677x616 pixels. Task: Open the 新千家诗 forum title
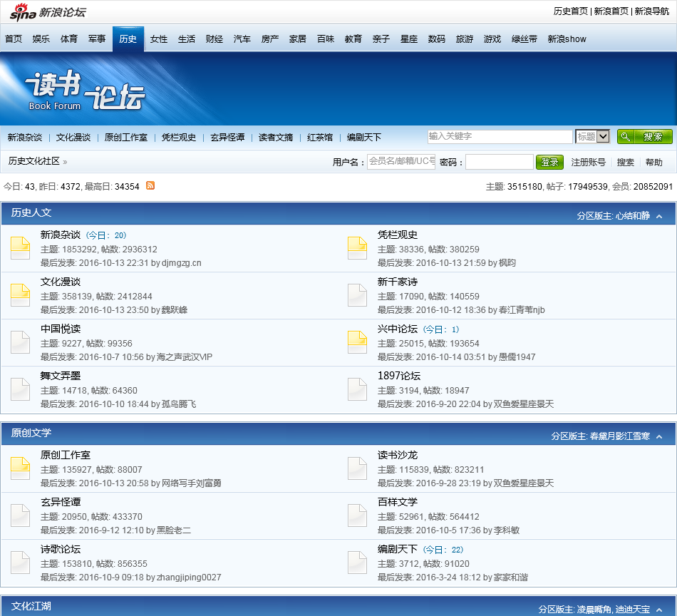pyautogui.click(x=398, y=282)
